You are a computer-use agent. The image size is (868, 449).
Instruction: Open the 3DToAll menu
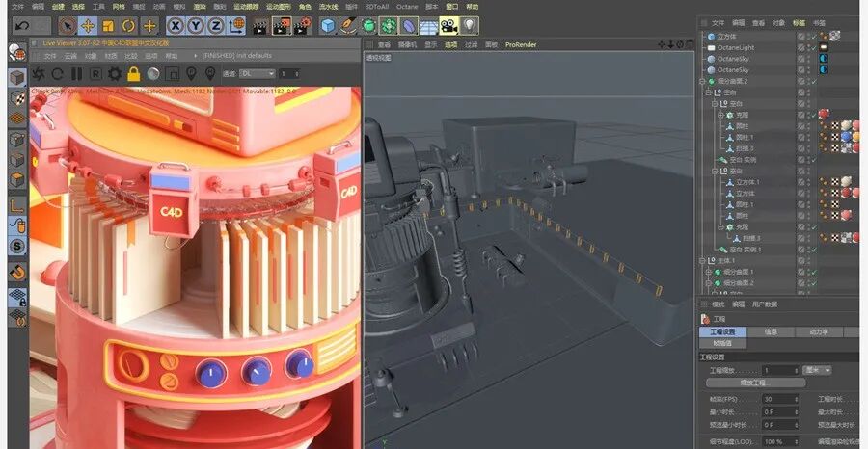377,7
